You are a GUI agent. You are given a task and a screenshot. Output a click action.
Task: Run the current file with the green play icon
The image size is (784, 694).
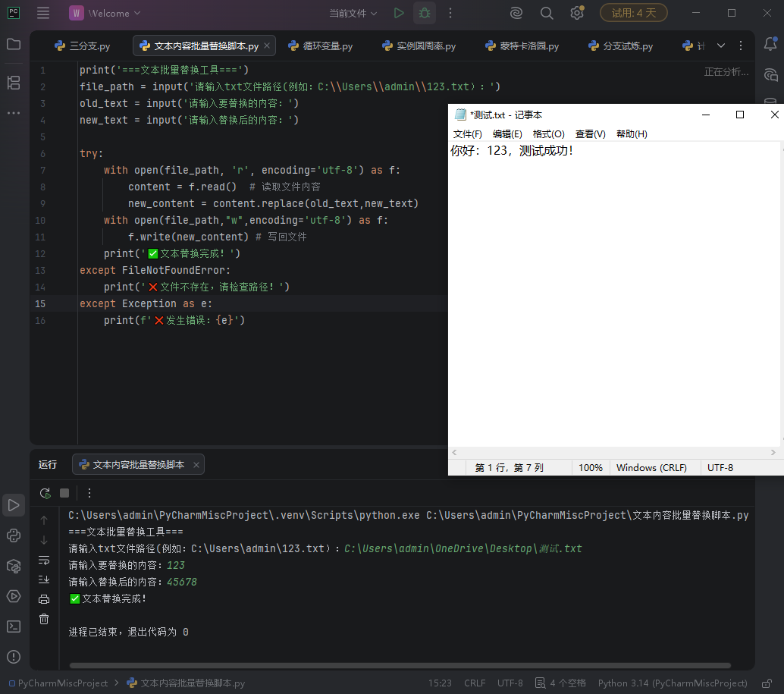coord(399,13)
